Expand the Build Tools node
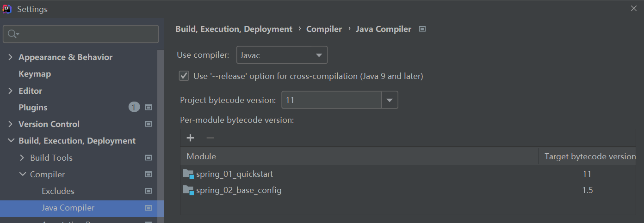The width and height of the screenshot is (644, 223). (x=22, y=158)
